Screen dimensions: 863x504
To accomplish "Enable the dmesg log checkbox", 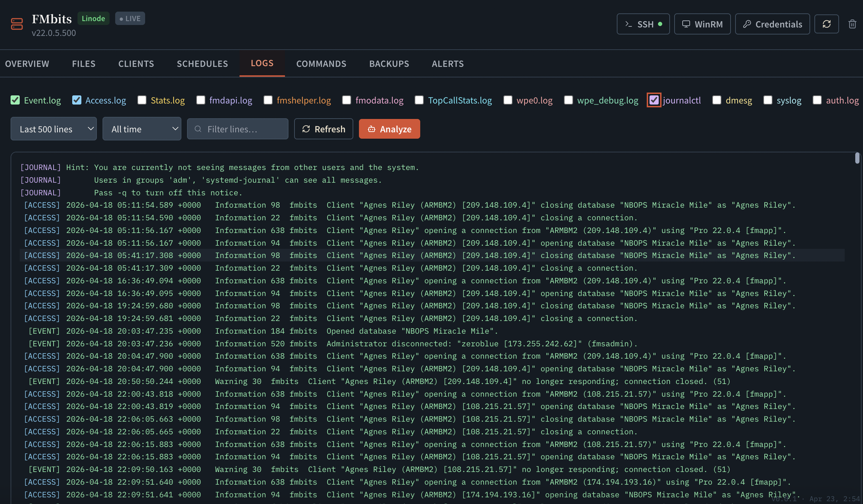I will [x=716, y=100].
